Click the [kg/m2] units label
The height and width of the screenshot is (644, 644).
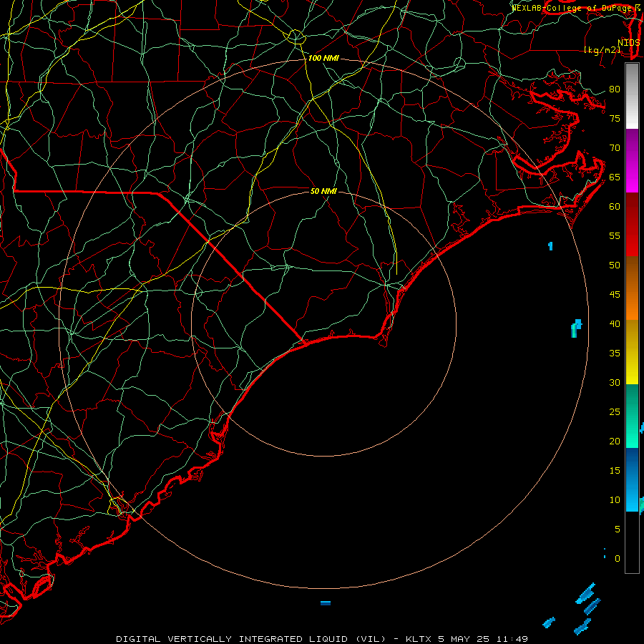[x=602, y=50]
